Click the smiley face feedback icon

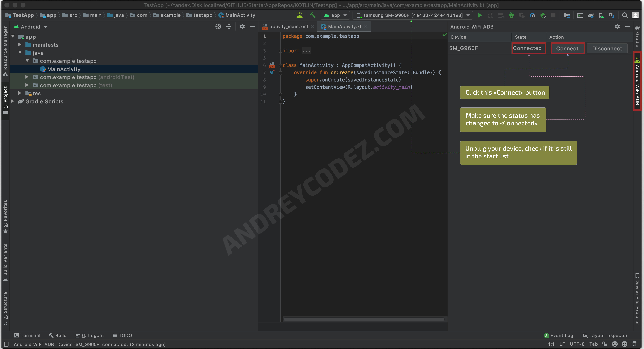615,344
